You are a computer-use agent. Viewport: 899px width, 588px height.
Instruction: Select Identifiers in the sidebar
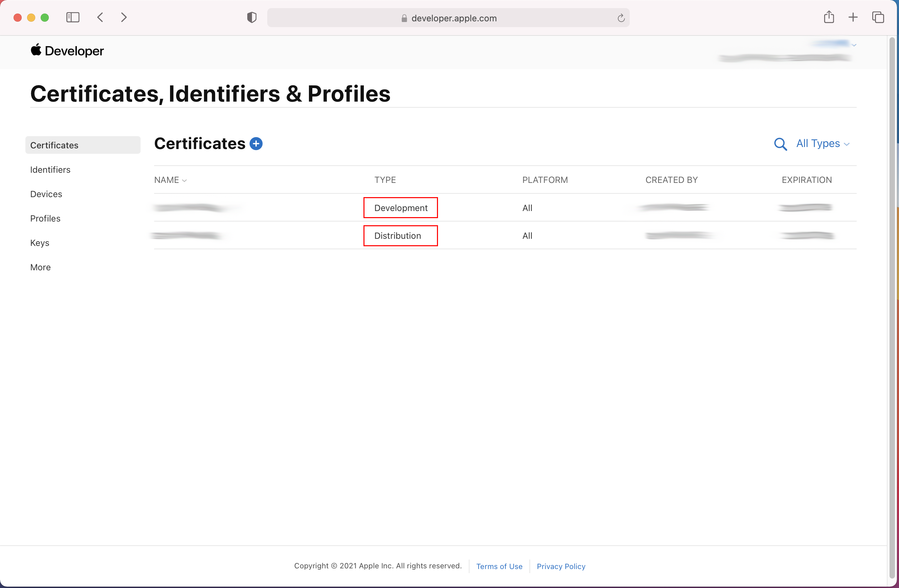click(x=50, y=170)
